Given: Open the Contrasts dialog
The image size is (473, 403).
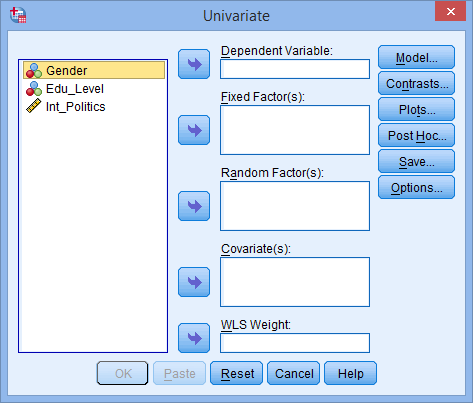Looking at the screenshot, I should coord(416,83).
